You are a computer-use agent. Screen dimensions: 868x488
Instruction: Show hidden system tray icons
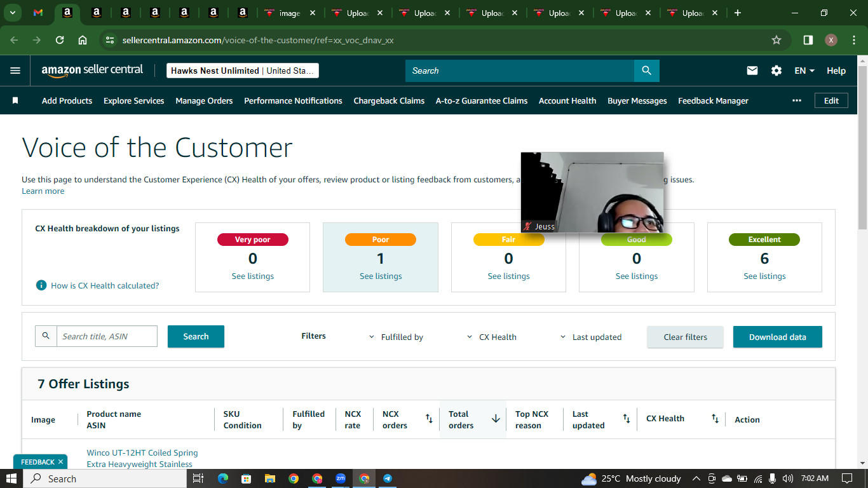(x=696, y=478)
